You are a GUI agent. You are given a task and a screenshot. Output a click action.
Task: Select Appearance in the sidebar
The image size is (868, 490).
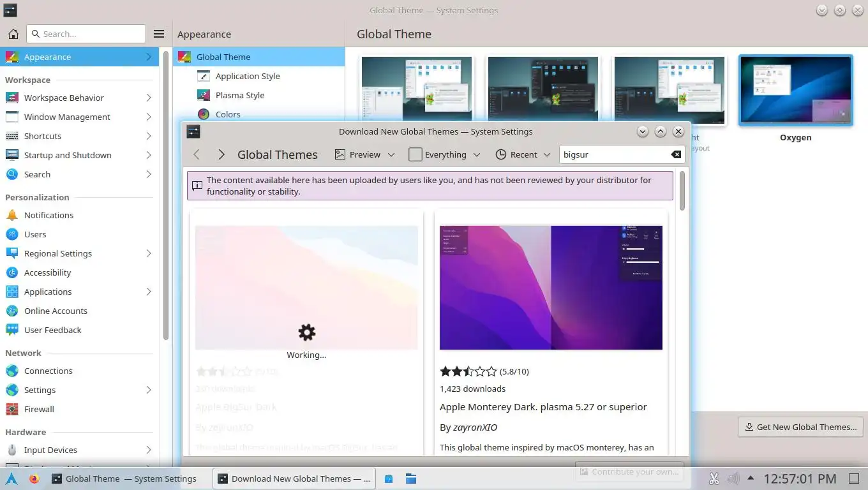(x=79, y=57)
